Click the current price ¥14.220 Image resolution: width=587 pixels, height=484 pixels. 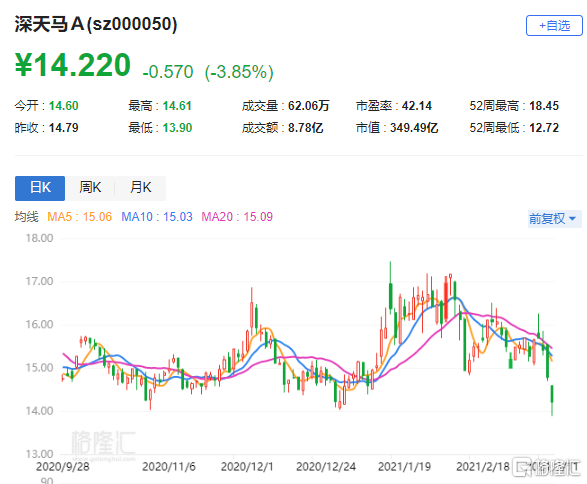click(x=73, y=65)
